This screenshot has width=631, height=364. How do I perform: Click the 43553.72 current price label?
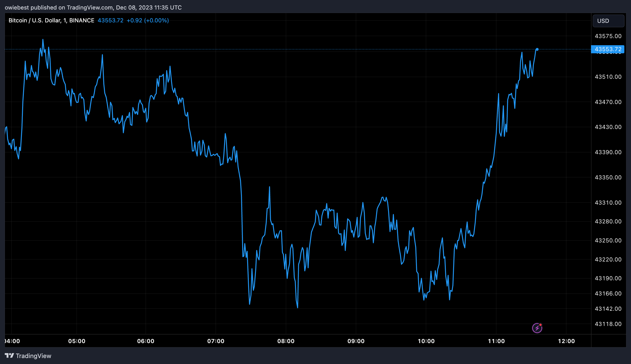(x=608, y=49)
